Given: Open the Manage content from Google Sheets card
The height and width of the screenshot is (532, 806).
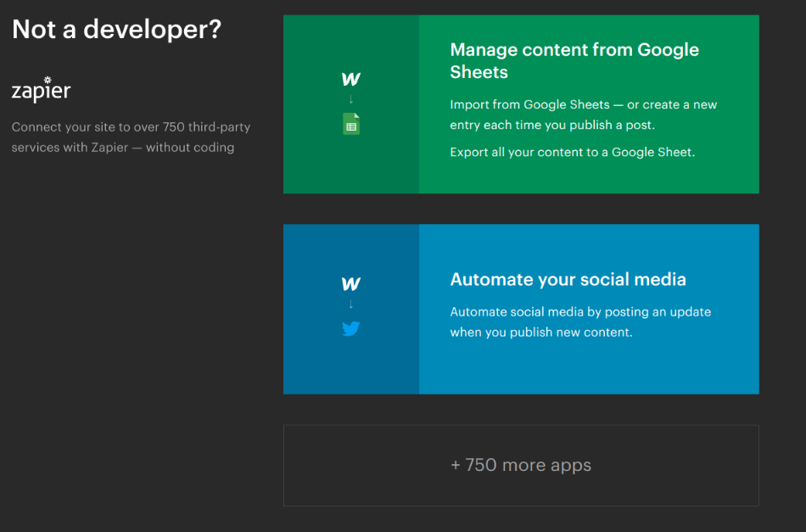Looking at the screenshot, I should pyautogui.click(x=521, y=104).
